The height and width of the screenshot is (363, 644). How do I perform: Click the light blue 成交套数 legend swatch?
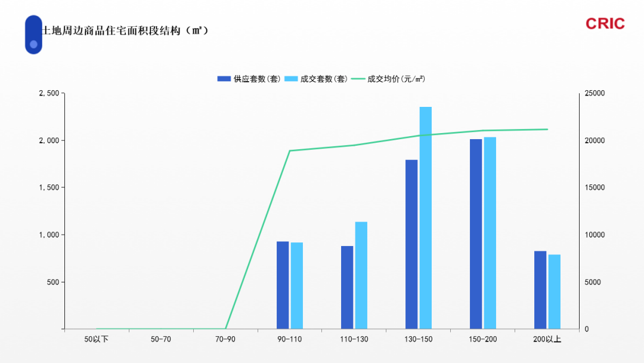(291, 79)
